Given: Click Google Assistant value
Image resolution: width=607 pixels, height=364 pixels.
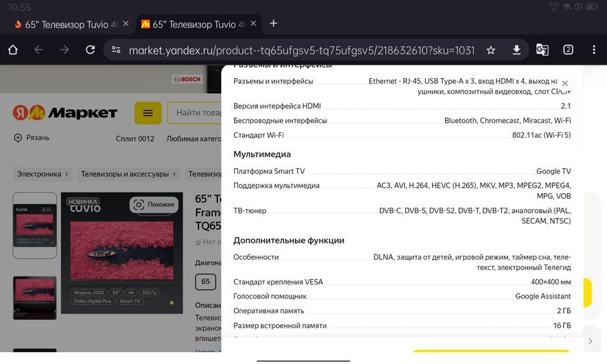Looking at the screenshot, I should click(x=543, y=297).
